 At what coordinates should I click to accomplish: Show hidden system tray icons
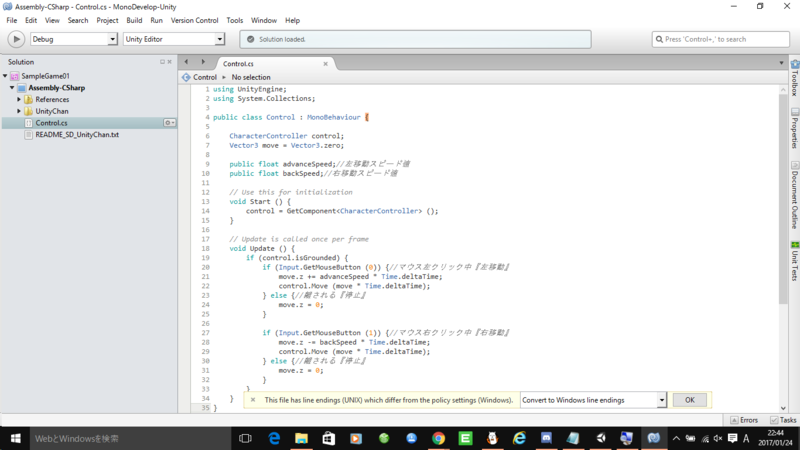(676, 438)
